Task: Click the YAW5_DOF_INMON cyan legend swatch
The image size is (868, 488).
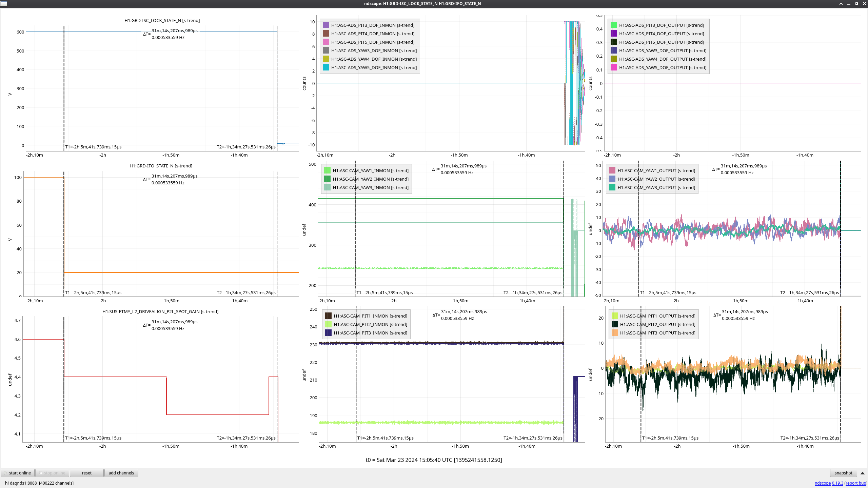Action: [326, 67]
